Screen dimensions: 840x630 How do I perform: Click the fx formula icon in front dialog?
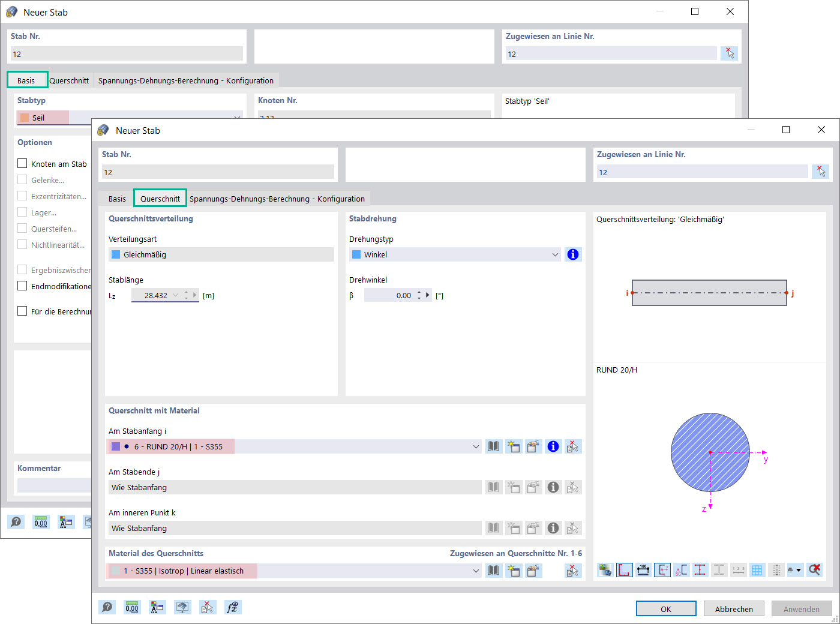coord(232,607)
